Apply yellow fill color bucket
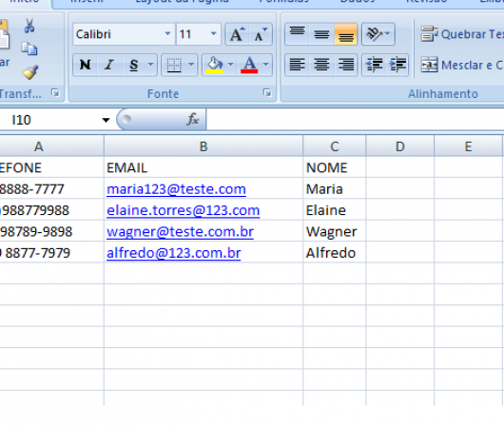 [x=215, y=65]
